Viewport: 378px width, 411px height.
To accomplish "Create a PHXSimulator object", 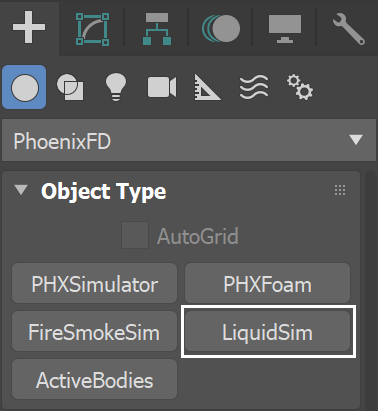I will click(x=94, y=283).
